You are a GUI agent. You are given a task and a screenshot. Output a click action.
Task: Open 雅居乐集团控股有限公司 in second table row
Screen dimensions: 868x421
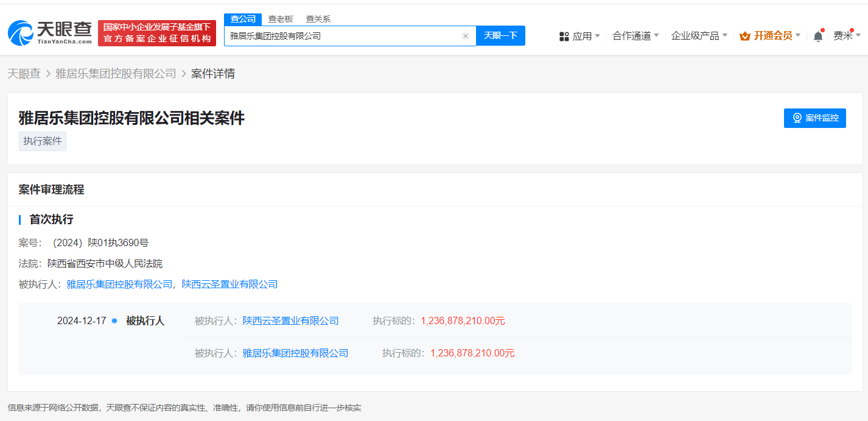tap(295, 353)
